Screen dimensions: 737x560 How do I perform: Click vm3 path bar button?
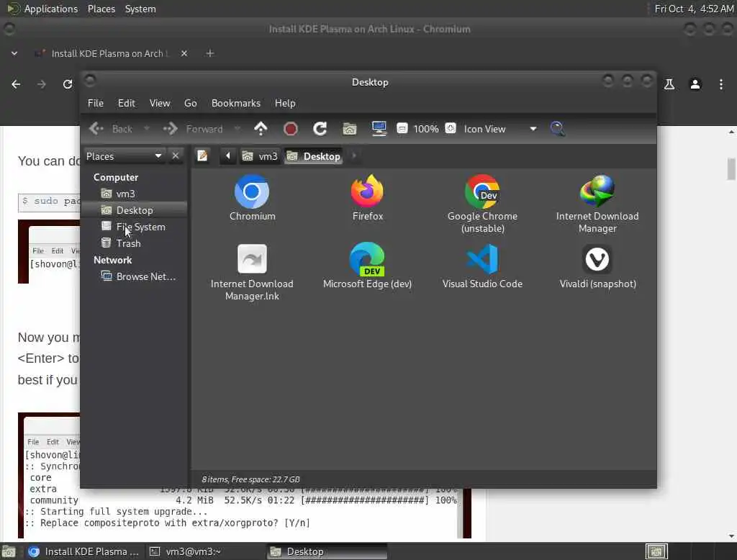[260, 156]
